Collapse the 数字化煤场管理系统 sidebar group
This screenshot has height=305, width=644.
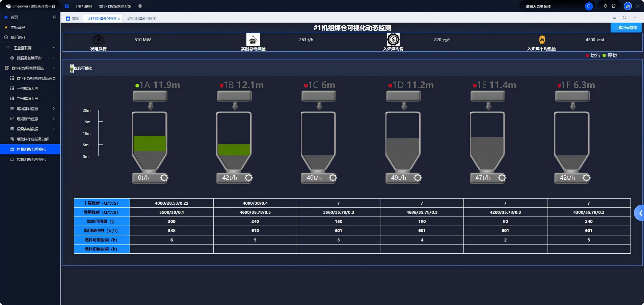54,68
